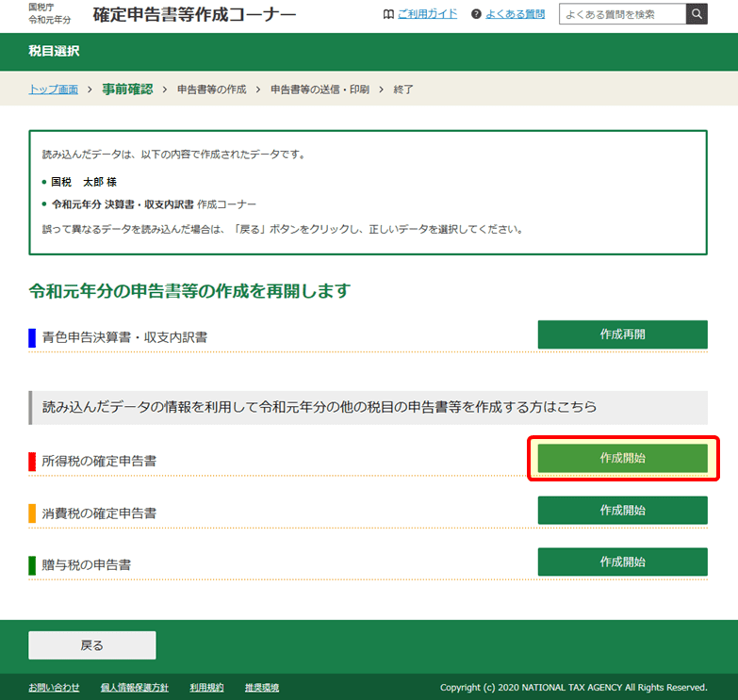Click 作成再開 for 青色申告決算書・収支内訳書
Image resolution: width=738 pixels, height=700 pixels.
(x=623, y=334)
